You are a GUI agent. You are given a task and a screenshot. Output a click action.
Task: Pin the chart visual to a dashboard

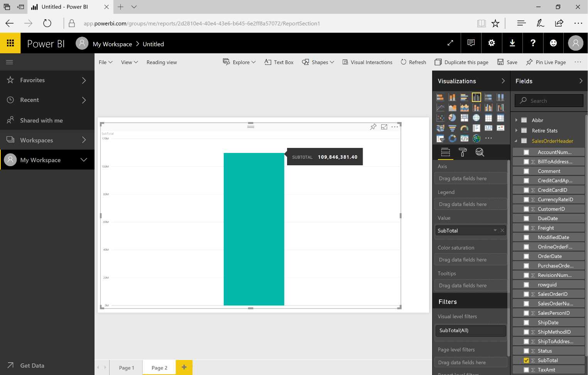(x=373, y=126)
